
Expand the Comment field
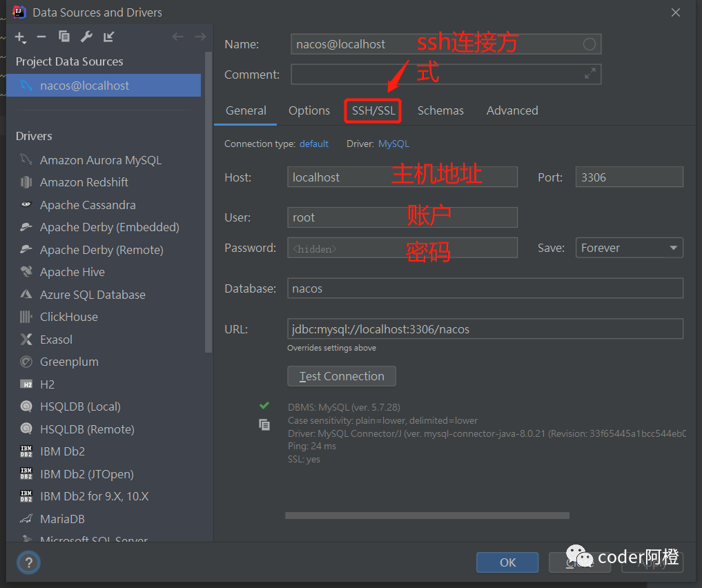click(x=590, y=73)
